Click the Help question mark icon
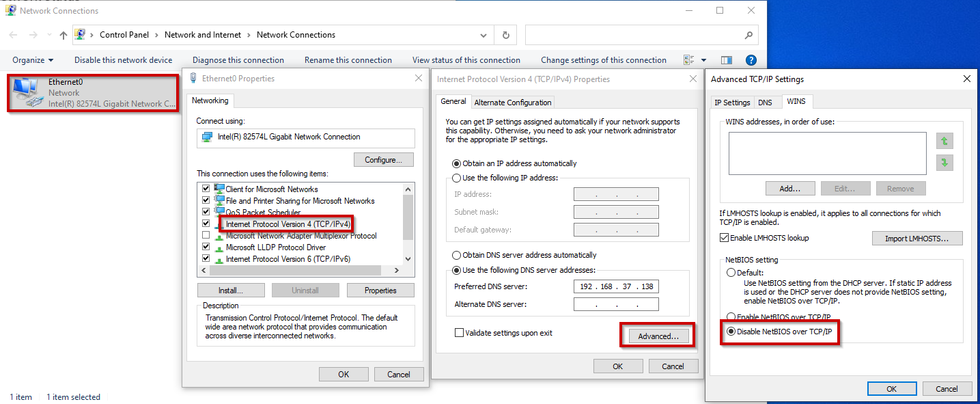980x404 pixels. [x=751, y=60]
